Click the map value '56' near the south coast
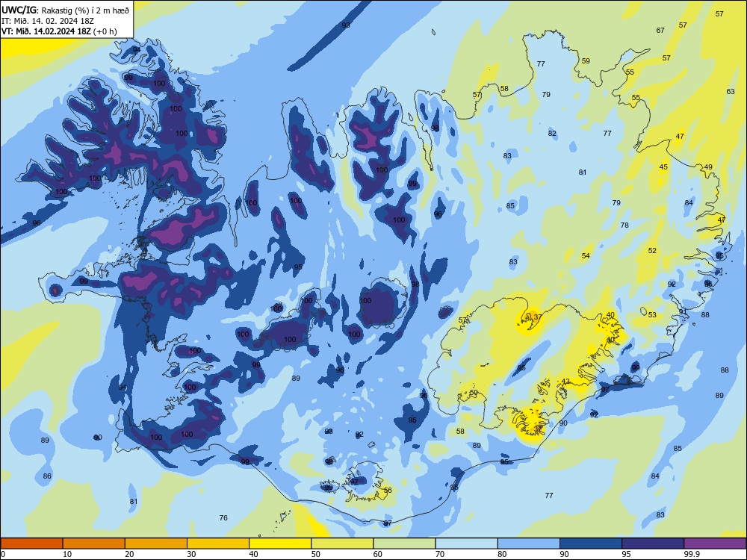Screen dimensions: 747x560 (x=388, y=491)
